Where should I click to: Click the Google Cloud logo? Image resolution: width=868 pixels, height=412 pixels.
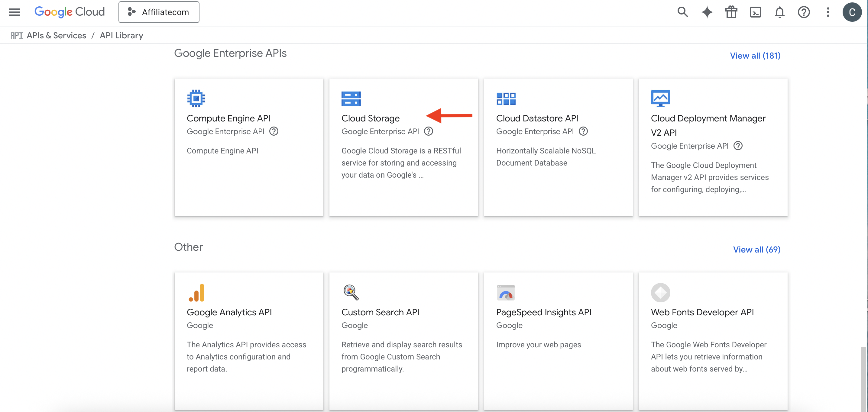point(70,12)
